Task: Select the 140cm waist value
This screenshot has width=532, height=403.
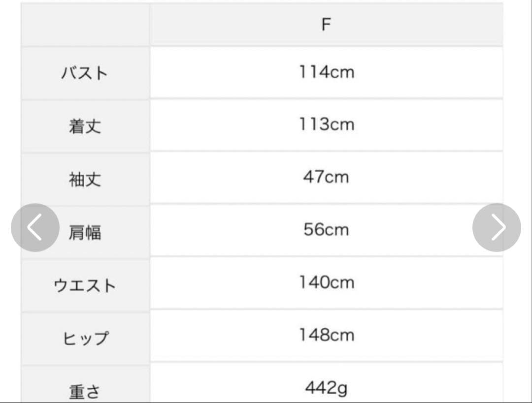Action: pyautogui.click(x=327, y=282)
